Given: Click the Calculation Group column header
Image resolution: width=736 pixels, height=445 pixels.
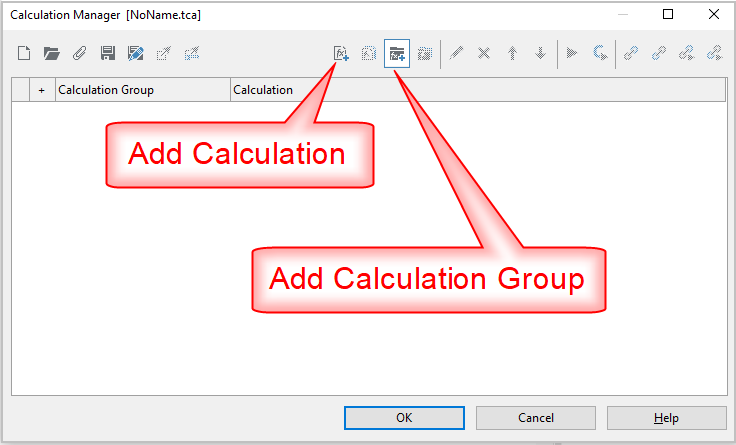Looking at the screenshot, I should pos(142,90).
